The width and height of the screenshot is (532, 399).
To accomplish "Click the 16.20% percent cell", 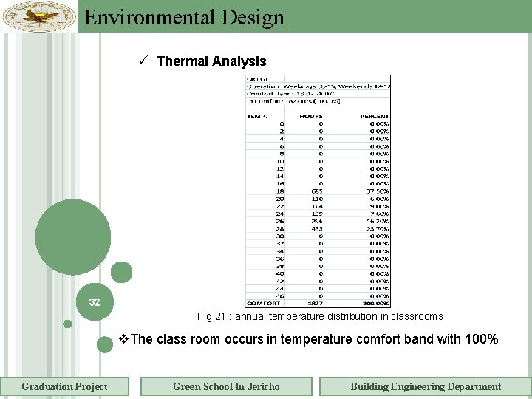I will 378,221.
